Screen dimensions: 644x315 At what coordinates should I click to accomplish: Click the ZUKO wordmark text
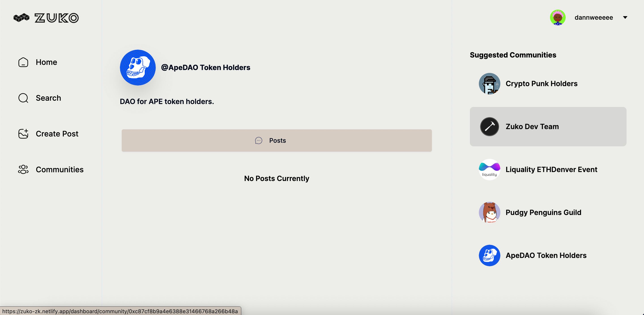(56, 18)
